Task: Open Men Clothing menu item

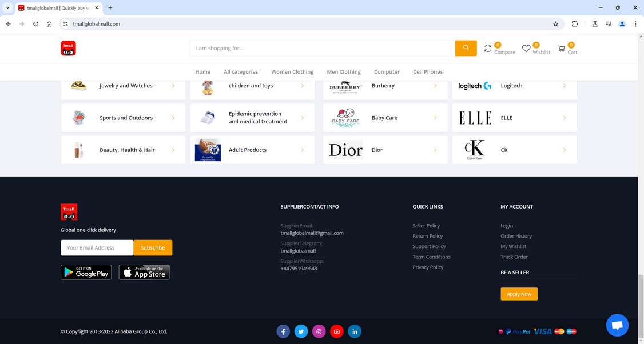Action: [x=344, y=72]
